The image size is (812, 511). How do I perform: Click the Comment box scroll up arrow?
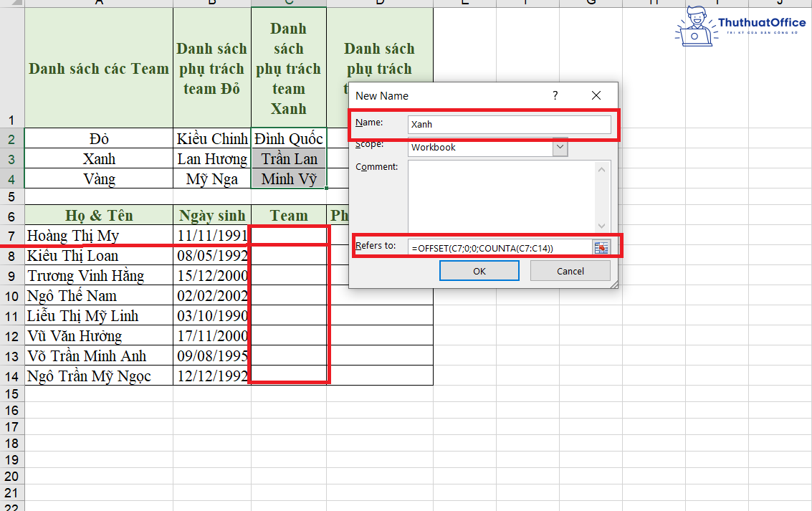pyautogui.click(x=601, y=171)
